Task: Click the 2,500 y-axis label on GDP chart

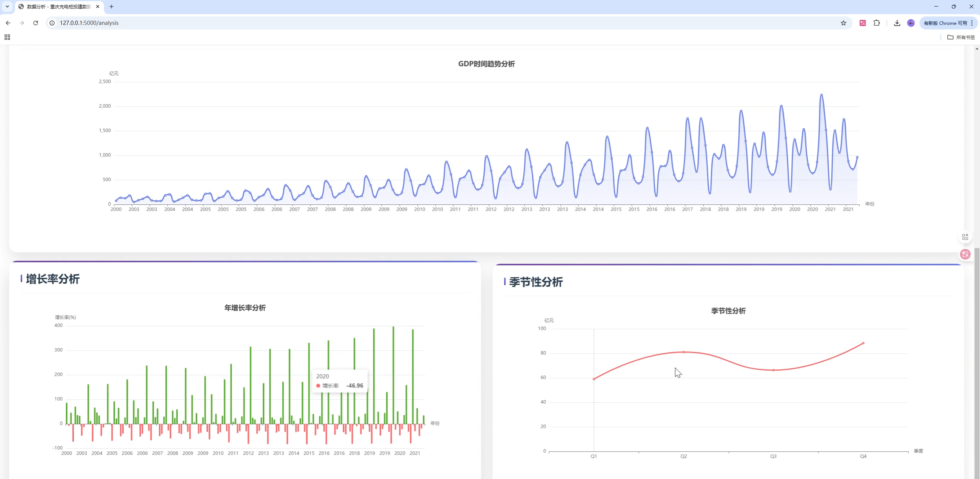Action: click(x=105, y=82)
